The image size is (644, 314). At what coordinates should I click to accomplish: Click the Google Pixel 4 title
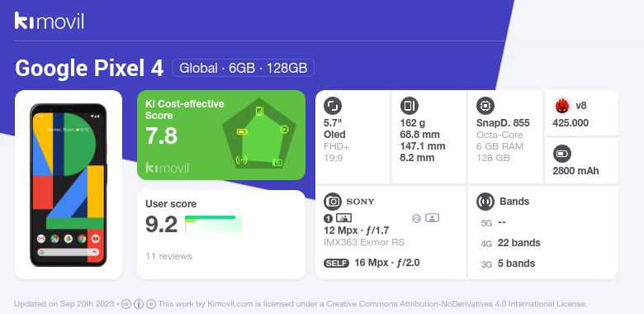tap(89, 69)
